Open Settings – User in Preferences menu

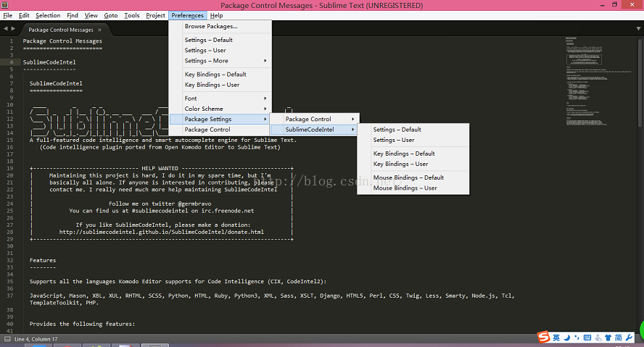220,50
